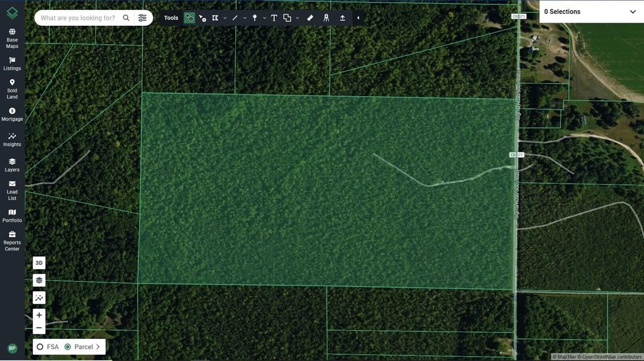Select the Parcel radio option

[68, 347]
